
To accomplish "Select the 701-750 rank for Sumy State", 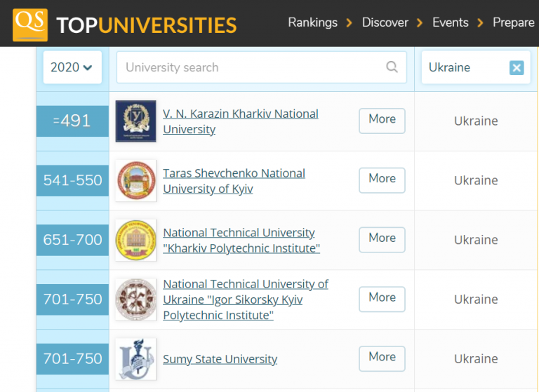I will 72,358.
